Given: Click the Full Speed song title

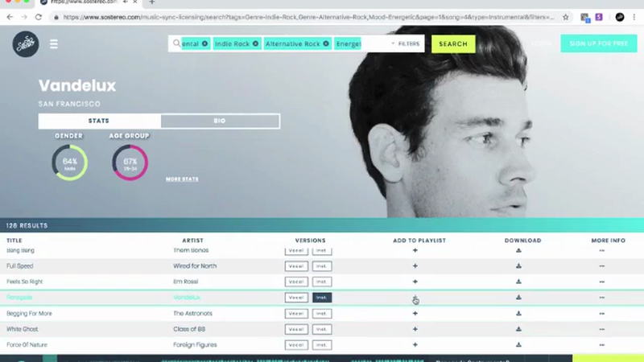Looking at the screenshot, I should 19,266.
